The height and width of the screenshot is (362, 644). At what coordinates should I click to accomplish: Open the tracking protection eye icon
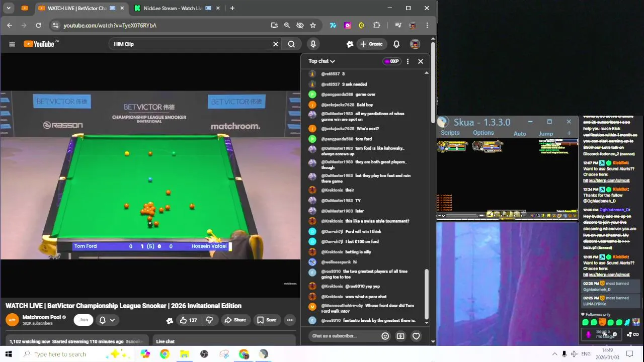(300, 25)
